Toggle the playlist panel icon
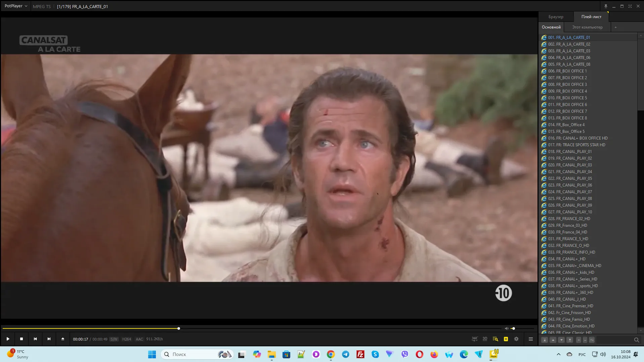 pos(506,339)
